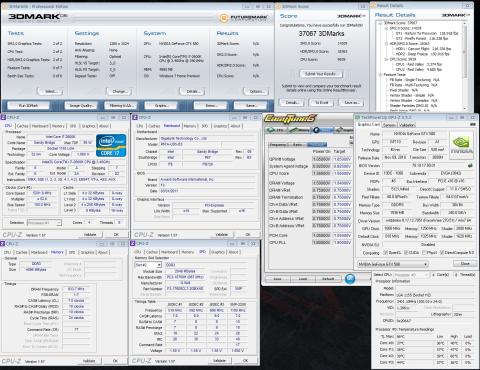Open the Select CPU dropdown in the temperature window

click(411, 275)
